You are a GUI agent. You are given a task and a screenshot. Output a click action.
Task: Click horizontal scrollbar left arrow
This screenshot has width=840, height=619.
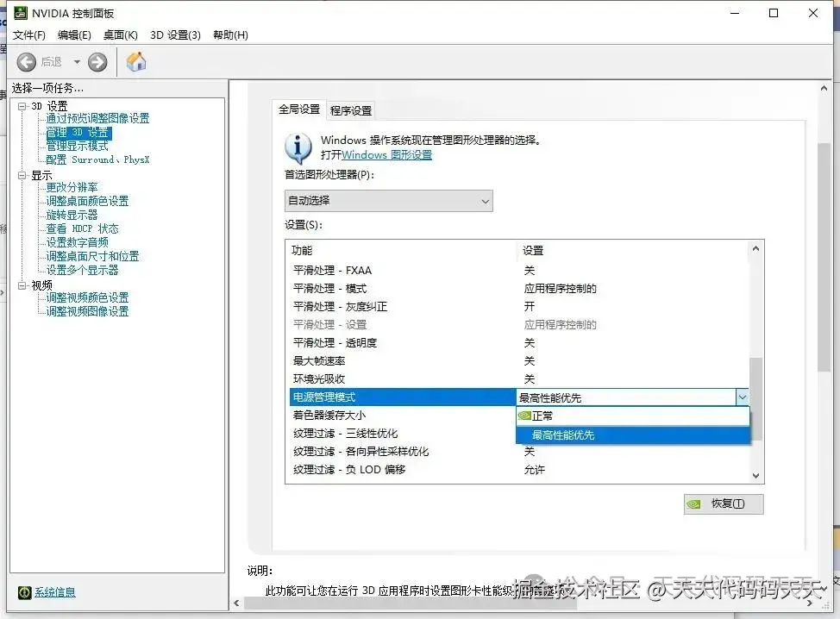click(x=237, y=603)
